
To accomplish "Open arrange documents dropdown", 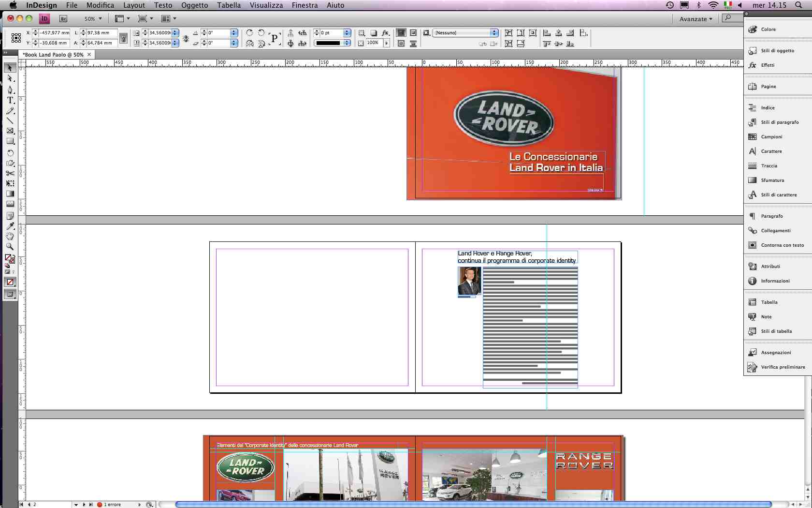I will click(169, 19).
